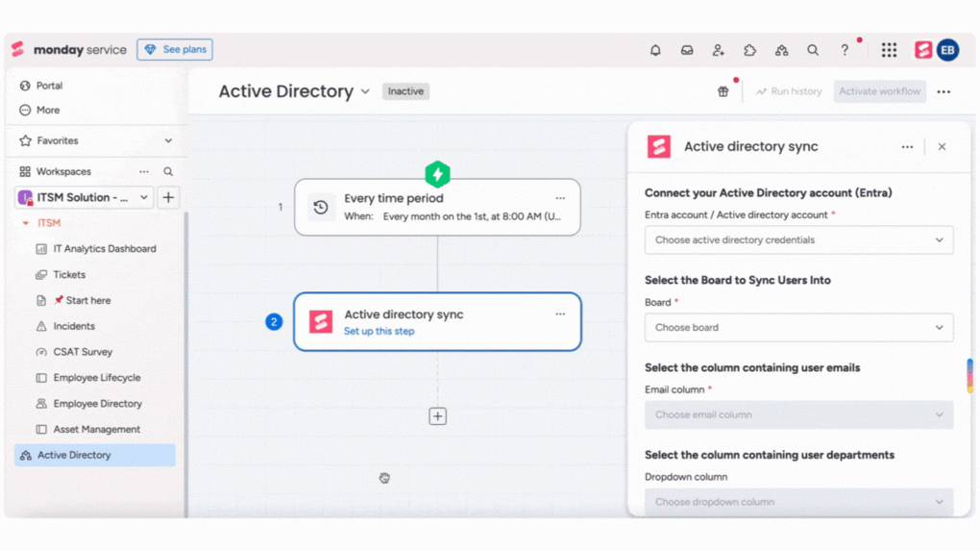
Task: Open the apps puzzle piece icon
Action: click(749, 50)
